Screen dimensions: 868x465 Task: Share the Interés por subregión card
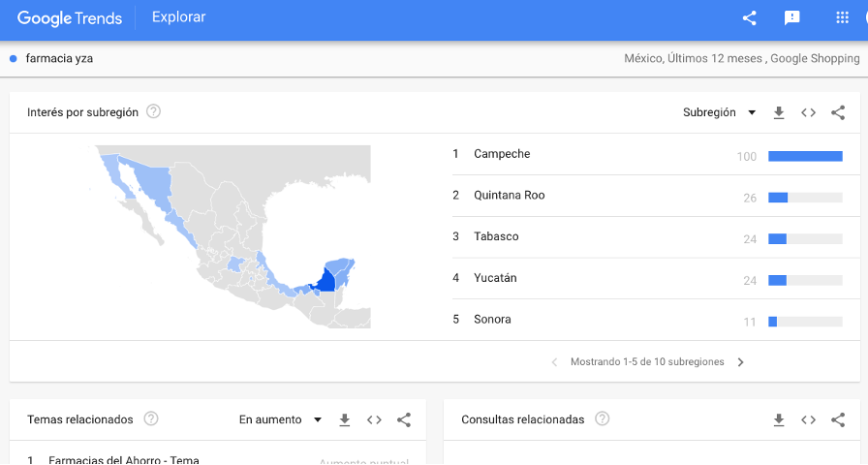tap(838, 112)
